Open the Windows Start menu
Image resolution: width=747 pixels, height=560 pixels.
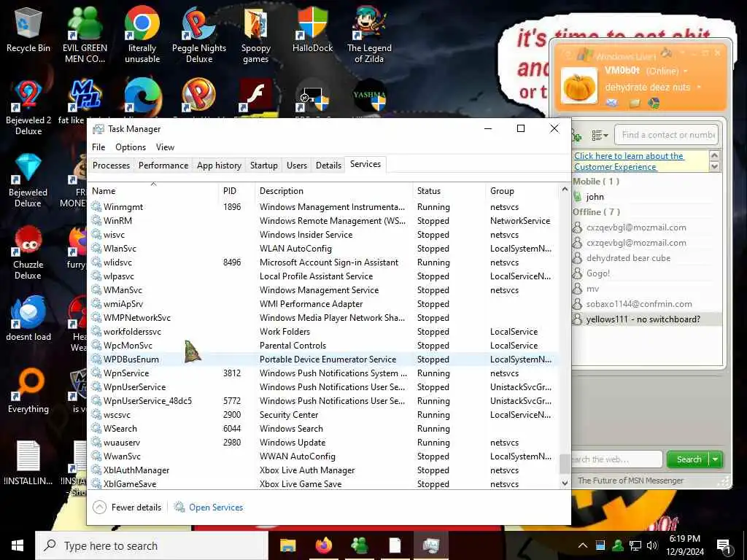point(18,545)
